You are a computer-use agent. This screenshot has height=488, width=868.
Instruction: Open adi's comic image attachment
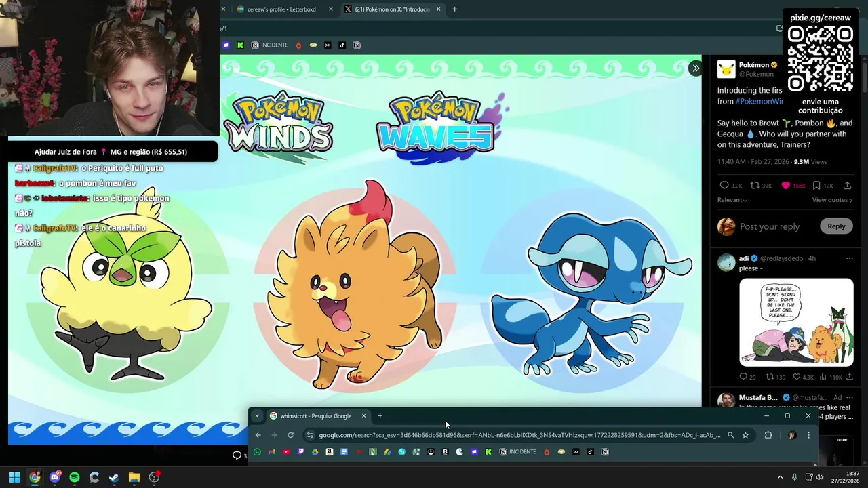coord(796,322)
